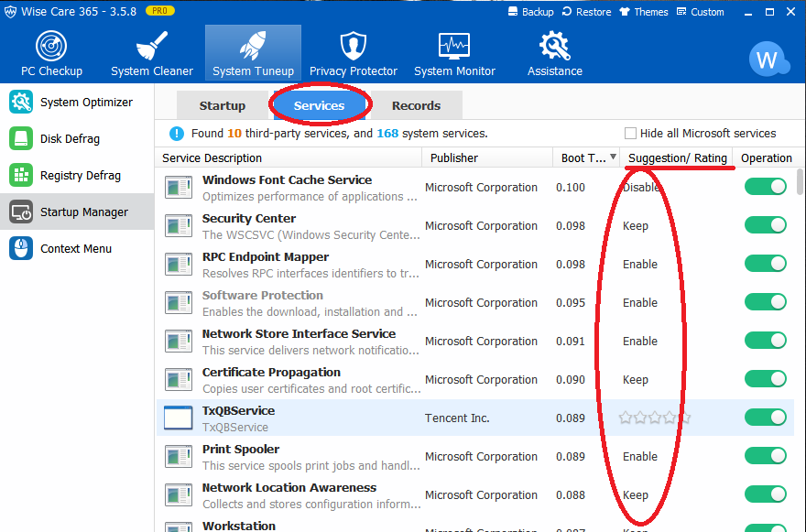Select Startup Manager in sidebar
This screenshot has width=806, height=532.
click(x=77, y=212)
